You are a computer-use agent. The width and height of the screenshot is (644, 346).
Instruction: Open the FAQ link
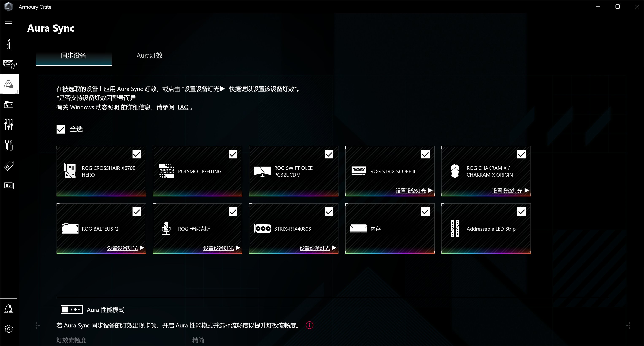coord(183,107)
